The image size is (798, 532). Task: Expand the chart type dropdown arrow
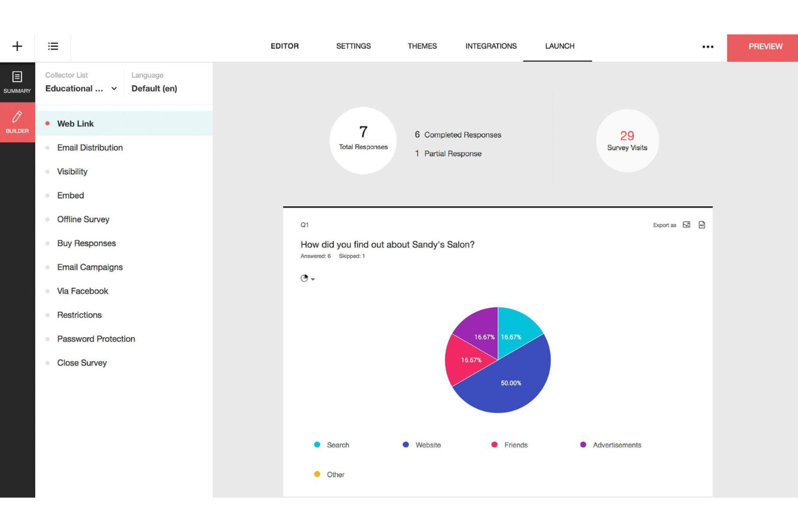coord(312,279)
